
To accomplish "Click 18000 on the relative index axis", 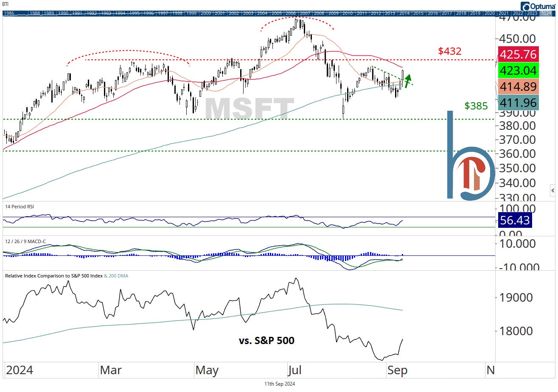I will [x=515, y=330].
